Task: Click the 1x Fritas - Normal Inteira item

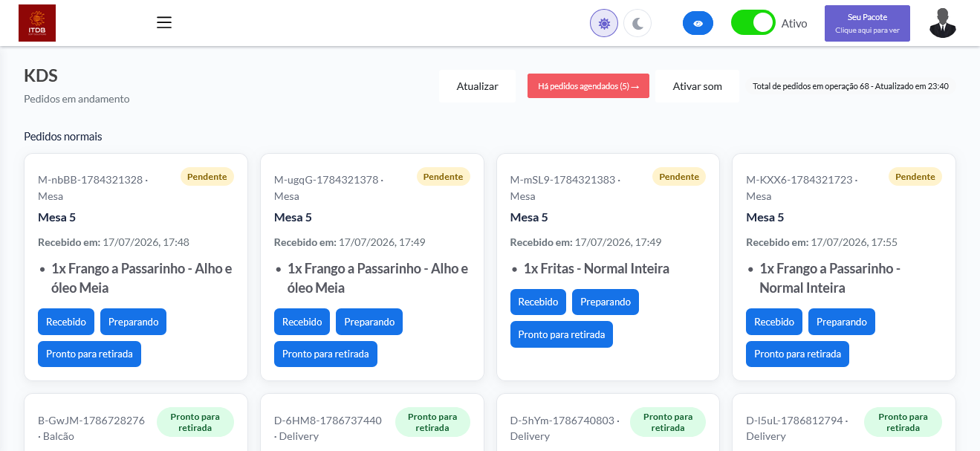Action: point(597,268)
